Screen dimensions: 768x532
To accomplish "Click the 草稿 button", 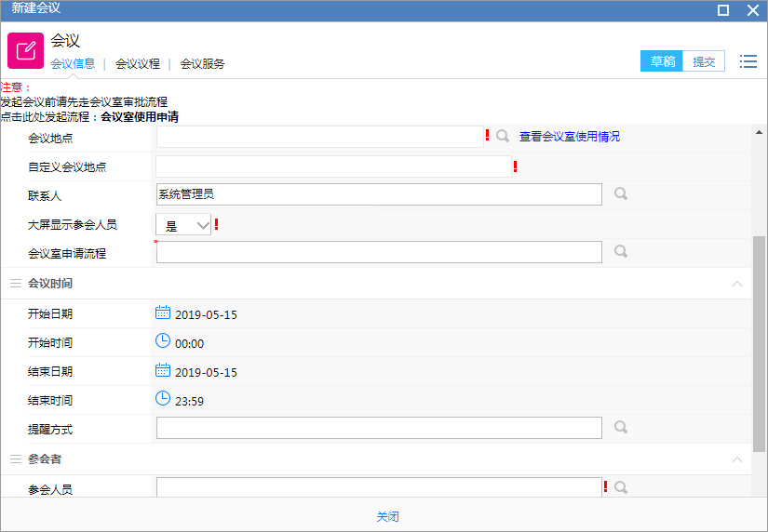I will coord(661,61).
